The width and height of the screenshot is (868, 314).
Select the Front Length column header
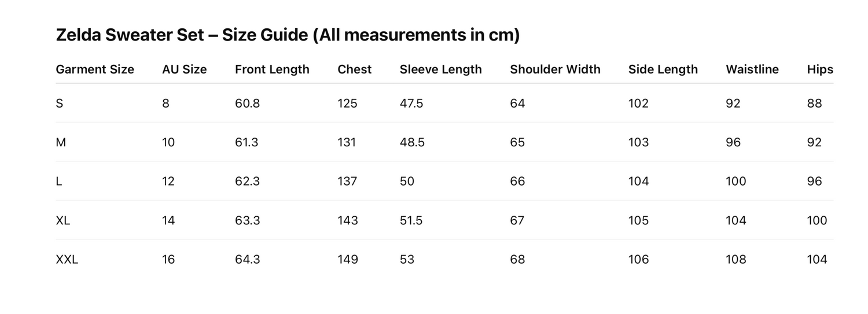coord(272,69)
